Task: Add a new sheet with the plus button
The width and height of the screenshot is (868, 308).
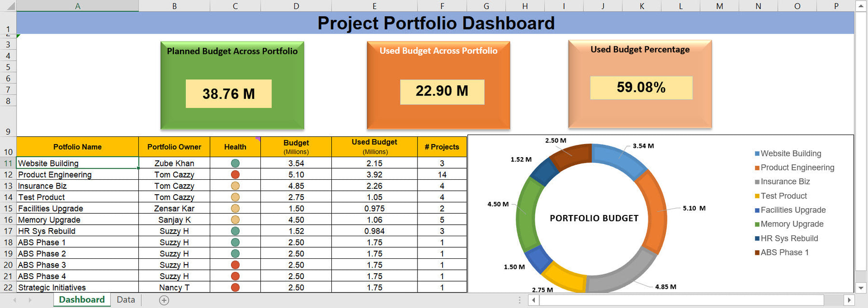Action: pyautogui.click(x=164, y=300)
